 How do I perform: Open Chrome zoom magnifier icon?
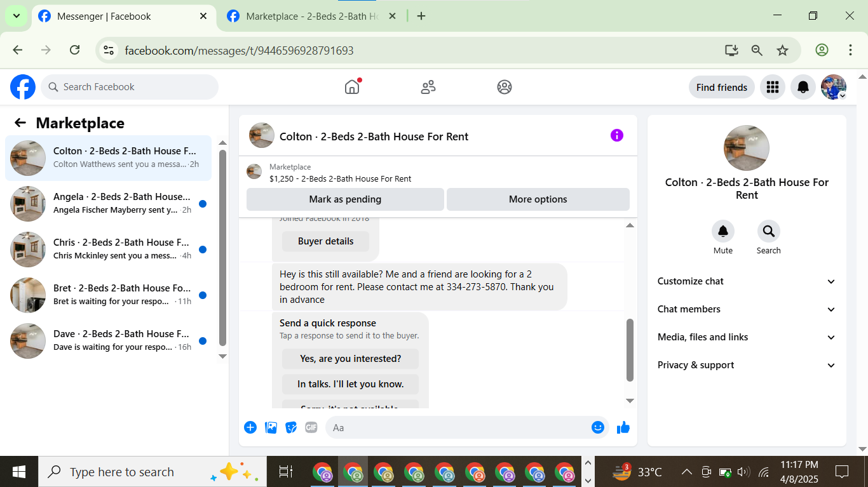pos(757,50)
